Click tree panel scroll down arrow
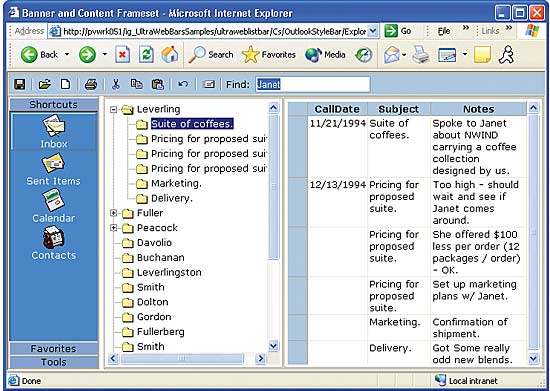The image size is (550, 391). coord(273,346)
